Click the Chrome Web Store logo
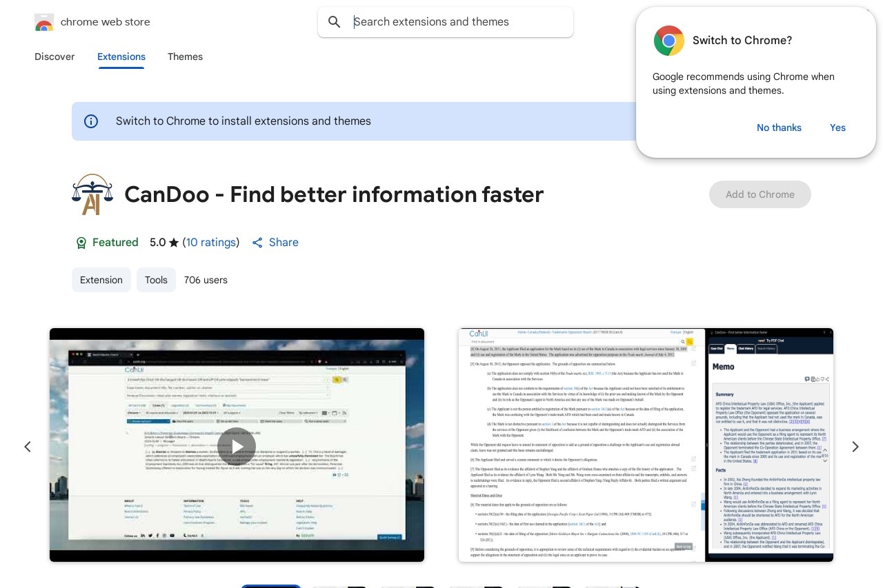 pos(44,22)
